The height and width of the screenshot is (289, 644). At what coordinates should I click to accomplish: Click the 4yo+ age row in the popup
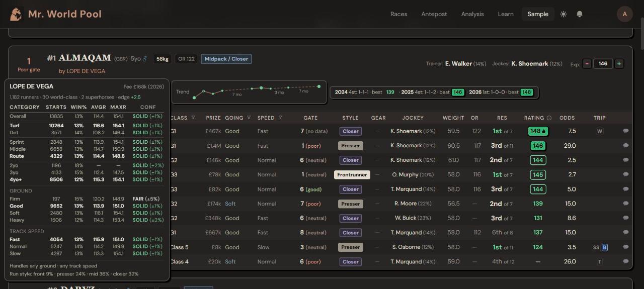pos(86,179)
